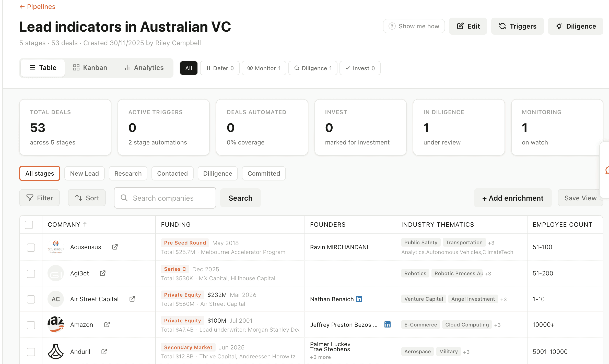
Task: Filter by Monitor status
Action: pyautogui.click(x=264, y=68)
